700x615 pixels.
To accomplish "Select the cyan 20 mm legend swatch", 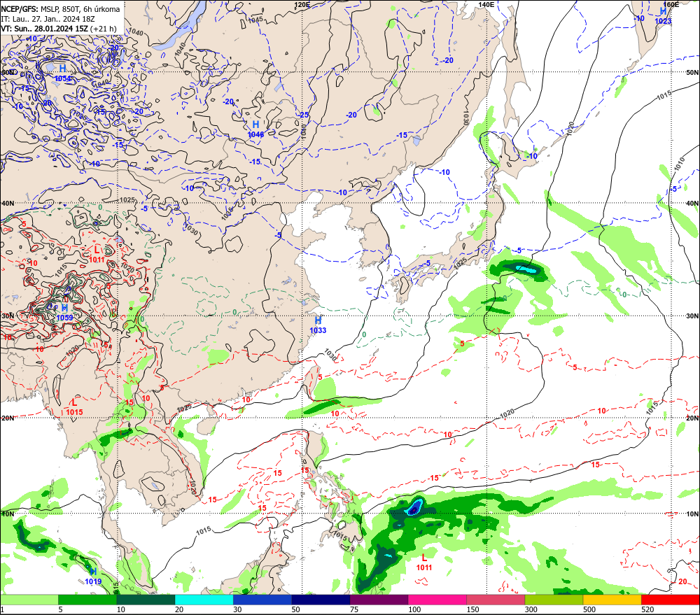I will pos(204,600).
